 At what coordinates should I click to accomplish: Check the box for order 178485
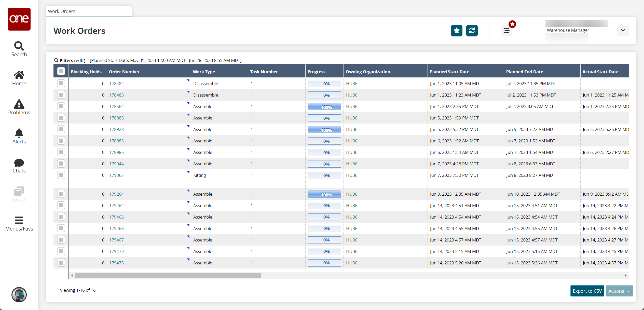[x=61, y=95]
